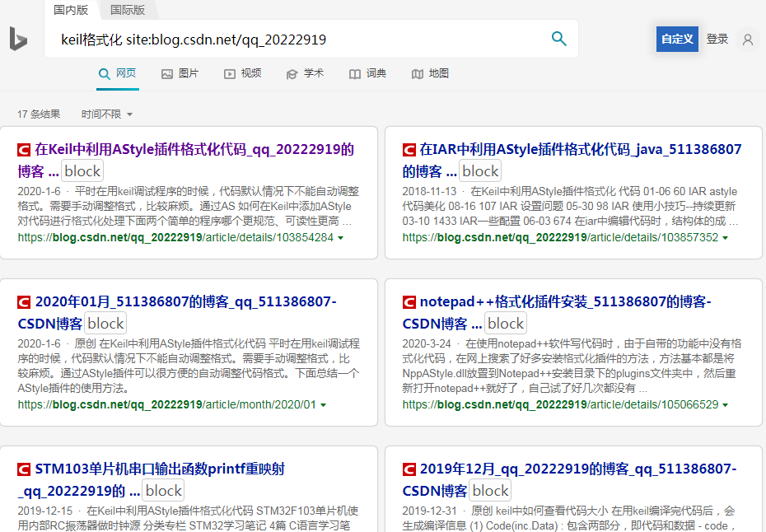Click block button on STM103单片机 result
Screen dimensions: 766x532
click(x=164, y=491)
